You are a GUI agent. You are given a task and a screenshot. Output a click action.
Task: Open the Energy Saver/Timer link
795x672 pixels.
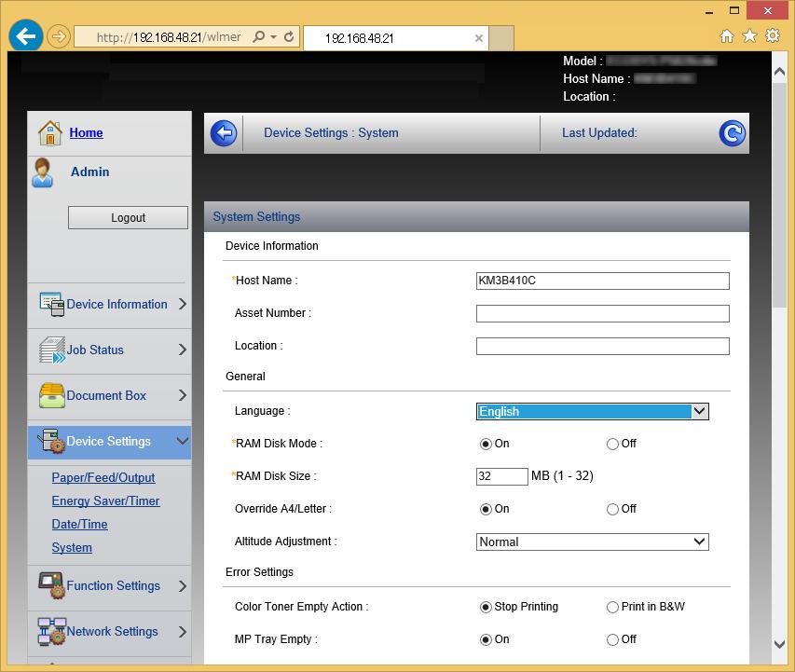tap(105, 501)
